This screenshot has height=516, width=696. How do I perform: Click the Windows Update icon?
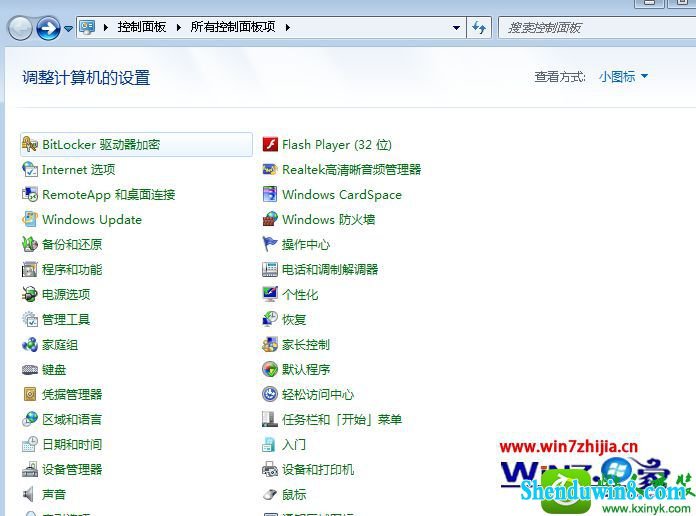point(30,219)
